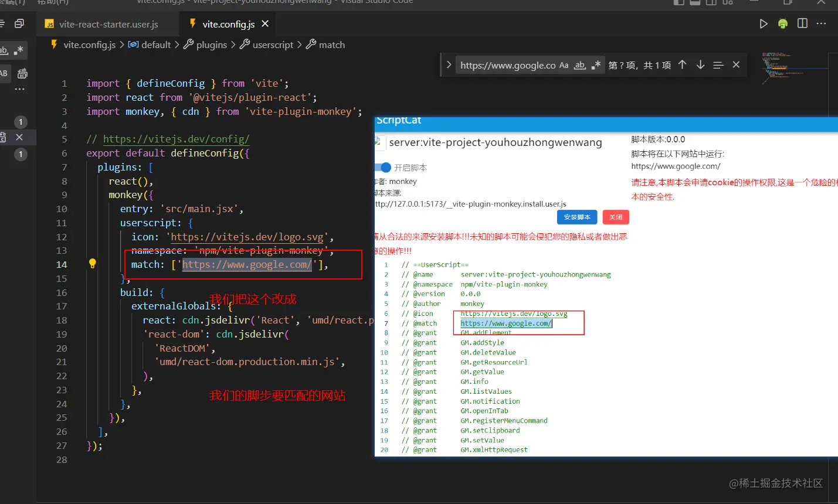
Task: Click https://www.google.com/ under 脚本将在以下网站中运行
Action: click(676, 166)
